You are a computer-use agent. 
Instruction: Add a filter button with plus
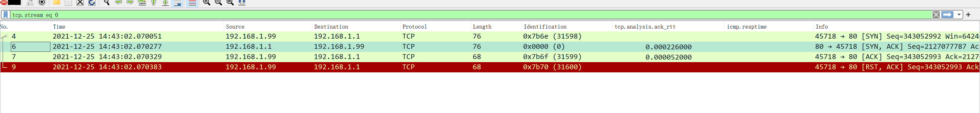[x=968, y=15]
